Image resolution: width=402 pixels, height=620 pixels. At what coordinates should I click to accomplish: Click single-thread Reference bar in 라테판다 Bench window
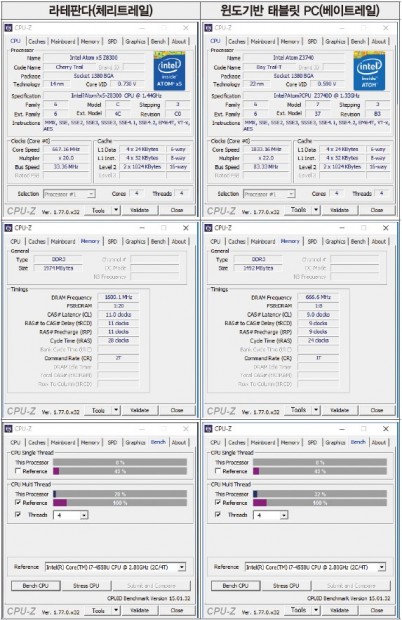pyautogui.click(x=120, y=471)
